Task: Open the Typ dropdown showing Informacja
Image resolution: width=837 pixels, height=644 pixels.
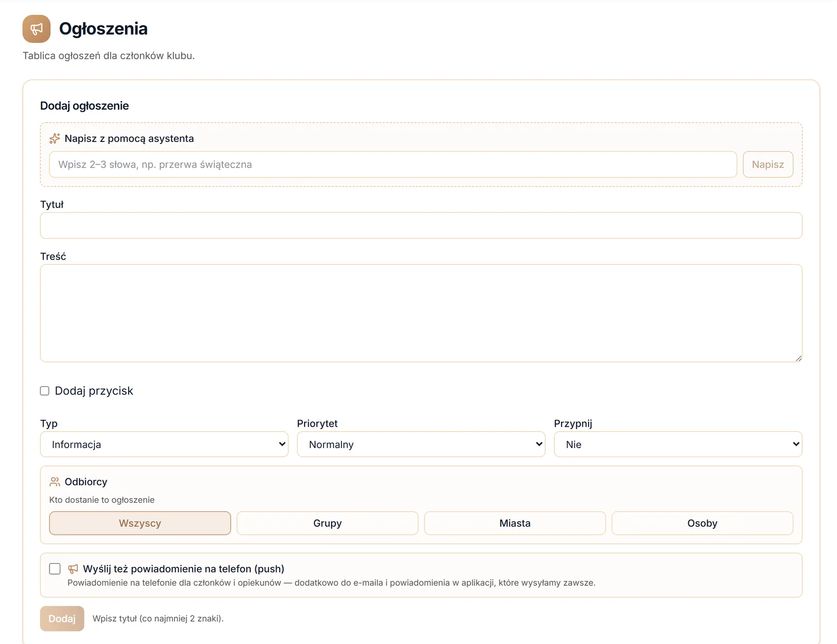Action: [x=164, y=444]
